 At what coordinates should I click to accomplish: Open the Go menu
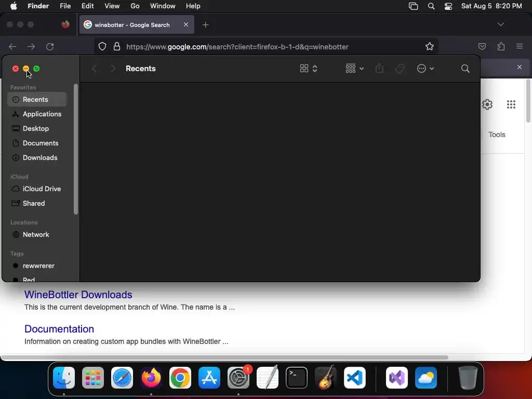point(135,6)
